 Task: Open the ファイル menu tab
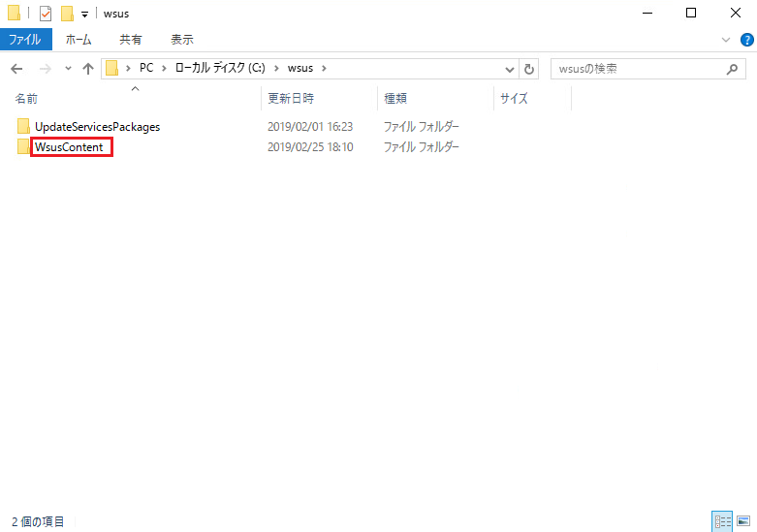point(24,40)
